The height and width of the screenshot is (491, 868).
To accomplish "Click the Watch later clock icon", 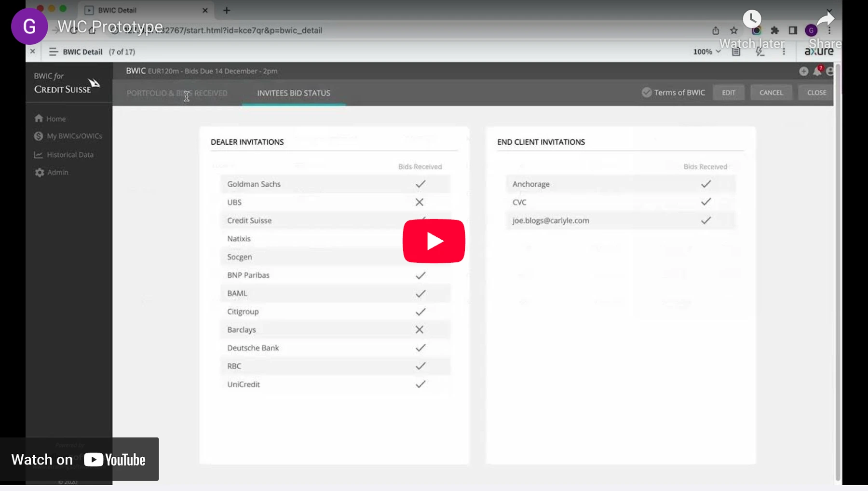I will point(752,19).
